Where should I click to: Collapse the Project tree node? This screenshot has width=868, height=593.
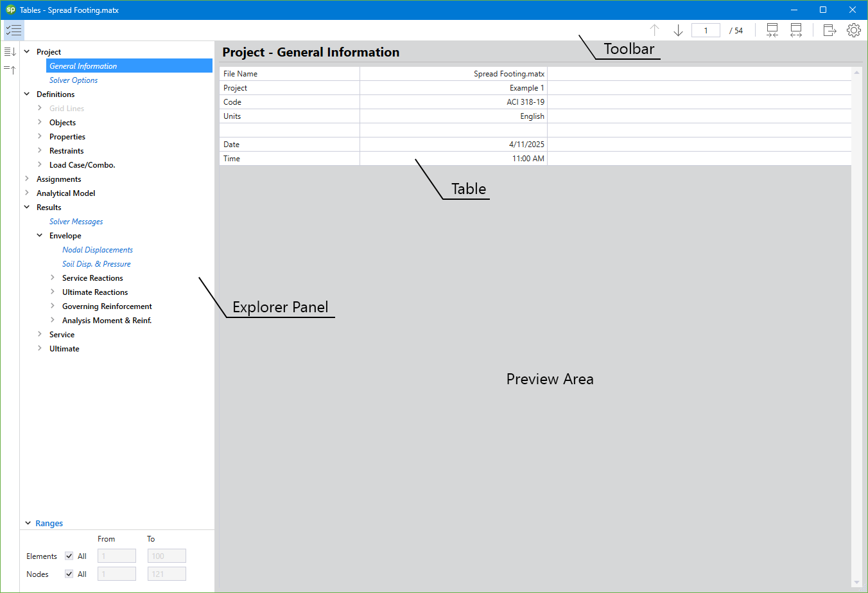click(26, 51)
